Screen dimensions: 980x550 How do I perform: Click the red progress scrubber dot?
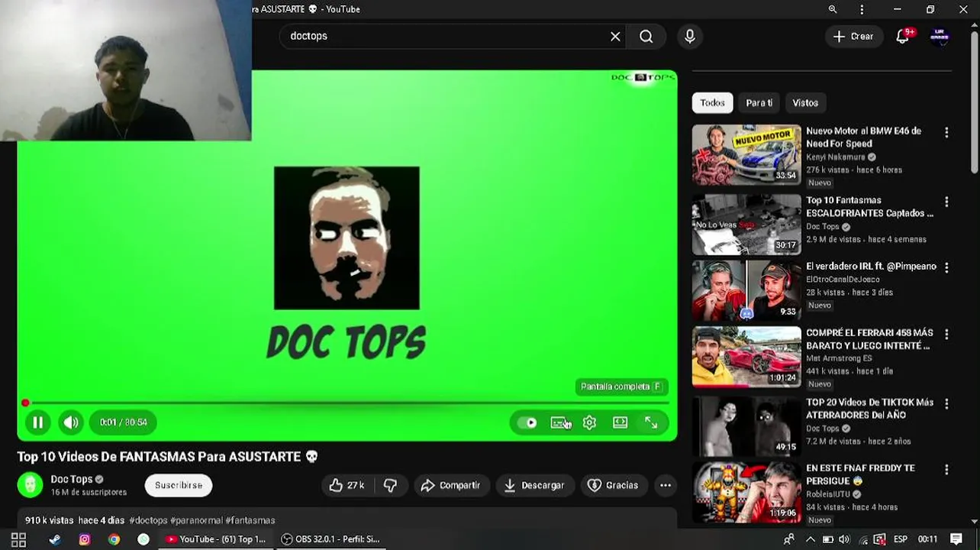tap(25, 403)
